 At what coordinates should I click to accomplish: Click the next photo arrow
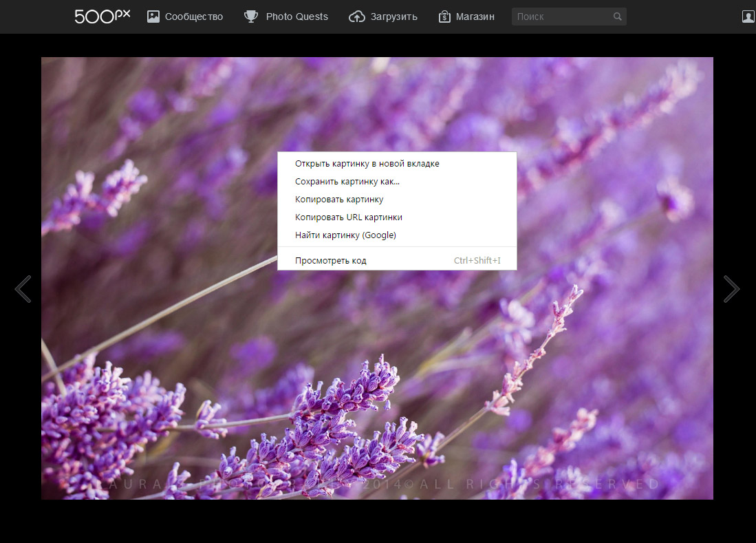[x=731, y=289]
